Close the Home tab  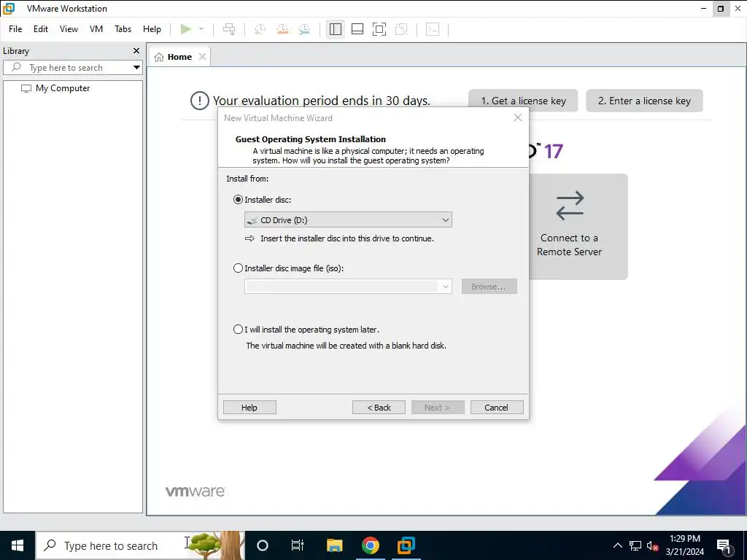pos(203,57)
